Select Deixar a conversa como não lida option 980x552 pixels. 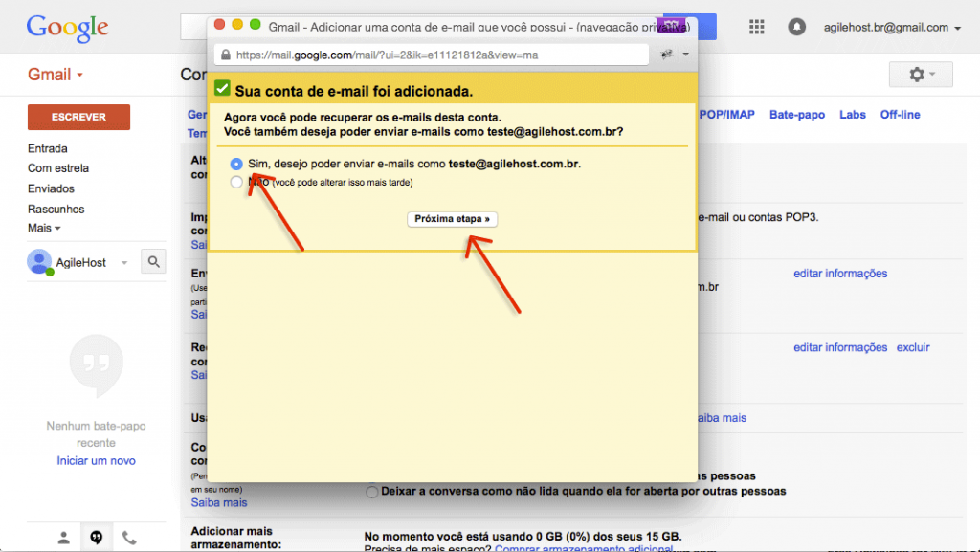372,492
